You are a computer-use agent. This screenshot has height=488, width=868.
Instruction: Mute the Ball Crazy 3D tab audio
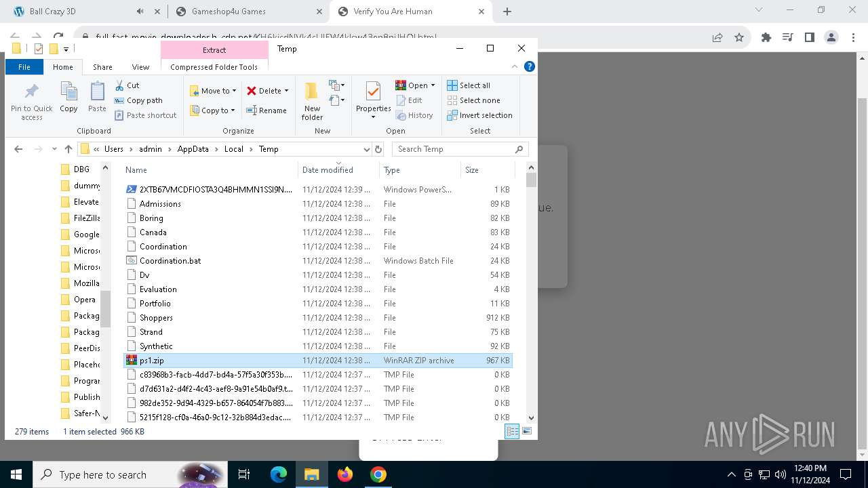coord(140,12)
